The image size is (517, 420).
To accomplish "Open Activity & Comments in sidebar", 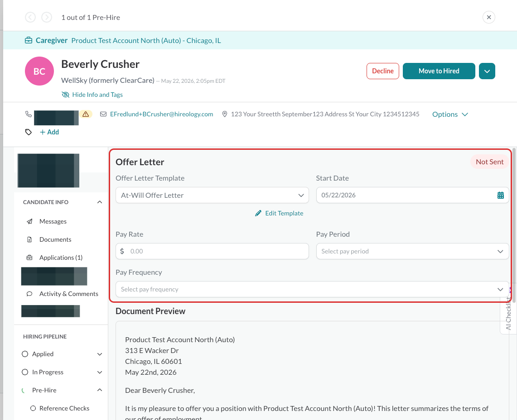I will click(68, 294).
